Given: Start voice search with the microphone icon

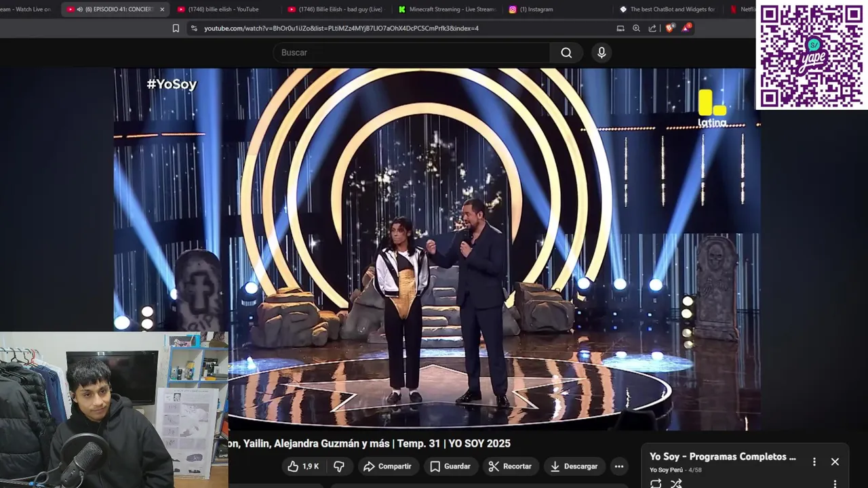Looking at the screenshot, I should (601, 53).
